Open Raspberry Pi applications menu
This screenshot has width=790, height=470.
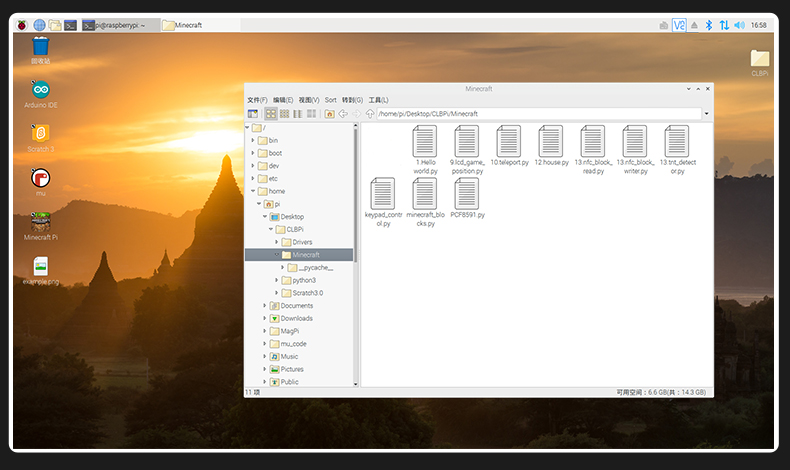23,25
